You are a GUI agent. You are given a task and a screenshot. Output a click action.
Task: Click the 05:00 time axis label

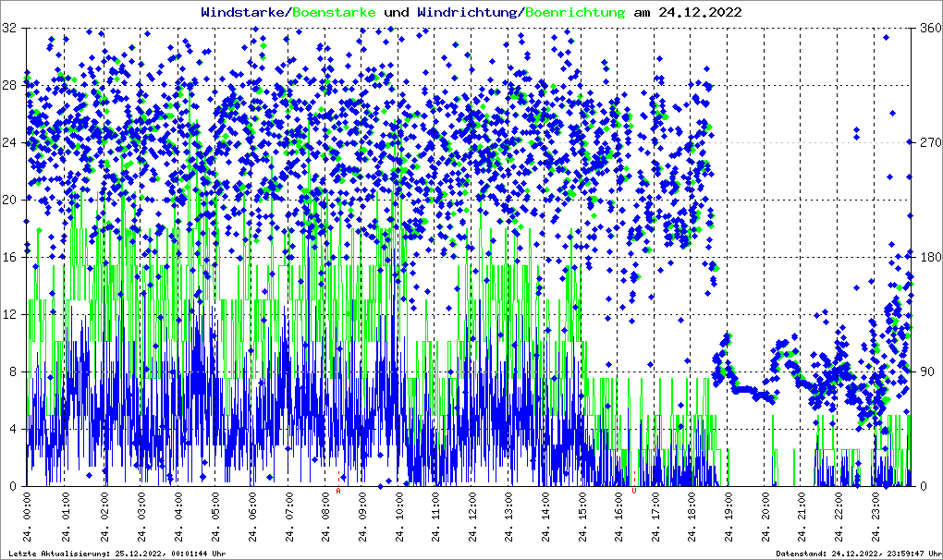tap(215, 517)
